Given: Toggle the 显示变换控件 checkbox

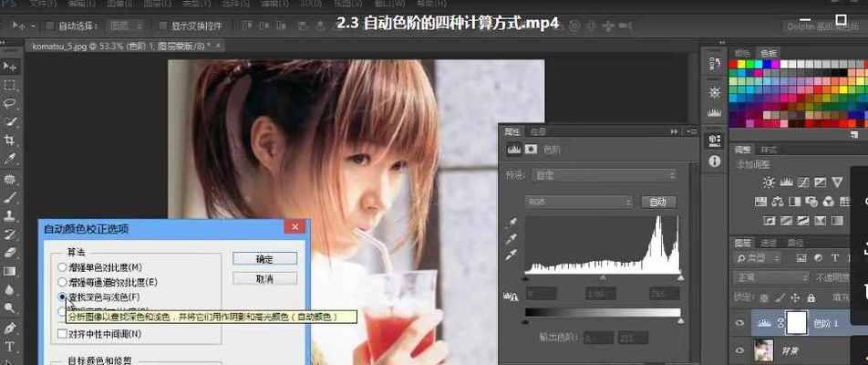Looking at the screenshot, I should coord(162,26).
